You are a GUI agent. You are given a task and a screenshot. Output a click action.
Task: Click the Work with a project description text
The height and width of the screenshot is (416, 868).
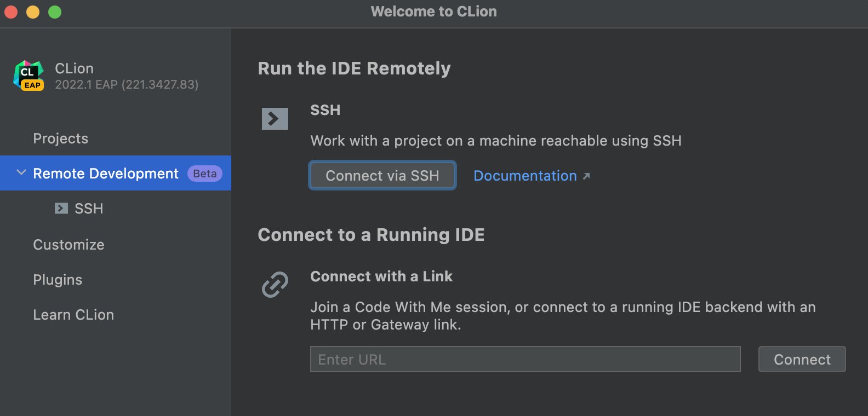[x=496, y=141]
